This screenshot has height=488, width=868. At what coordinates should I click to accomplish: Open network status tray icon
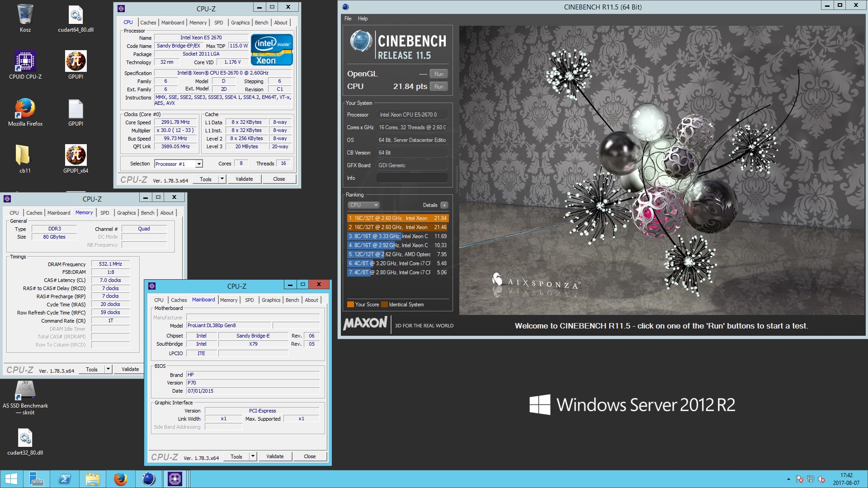tap(810, 479)
